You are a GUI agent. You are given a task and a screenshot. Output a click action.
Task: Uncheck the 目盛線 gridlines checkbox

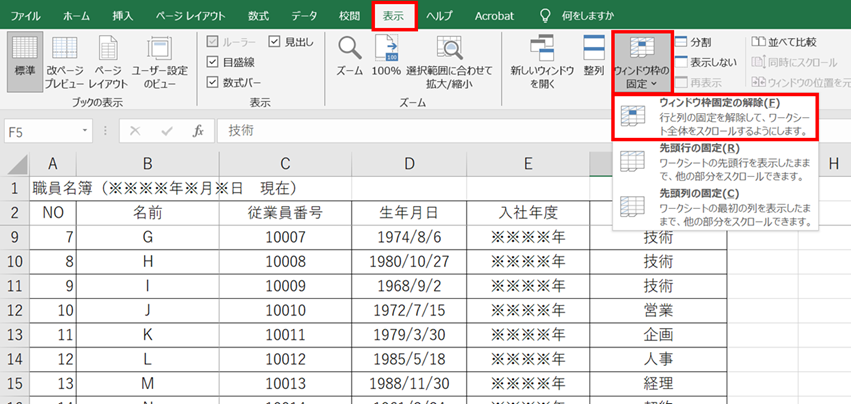[x=213, y=62]
